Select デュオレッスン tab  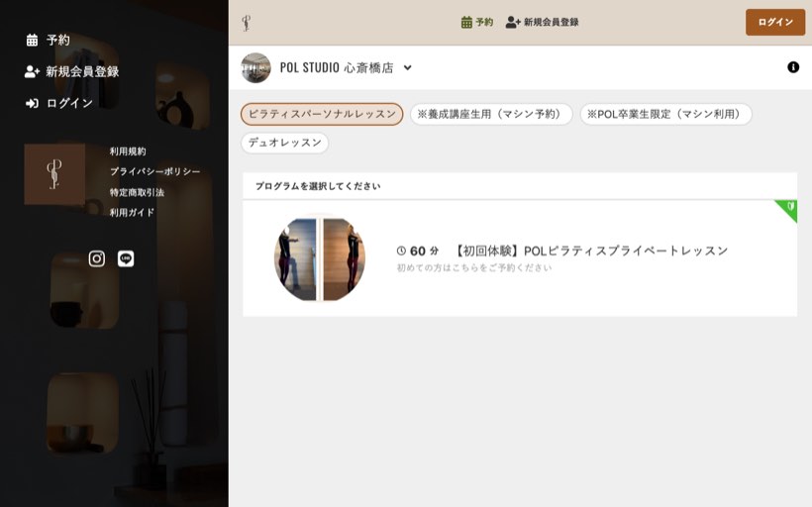(285, 143)
